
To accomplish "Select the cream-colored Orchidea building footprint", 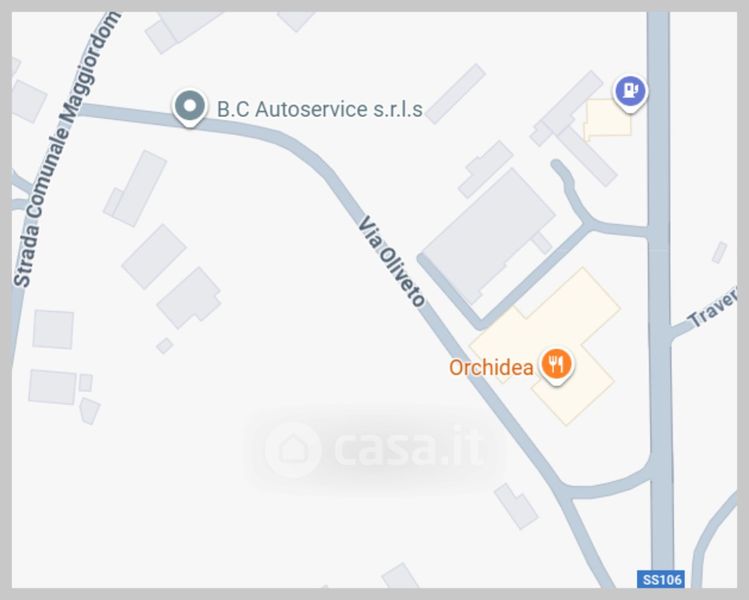I will pyautogui.click(x=546, y=346).
